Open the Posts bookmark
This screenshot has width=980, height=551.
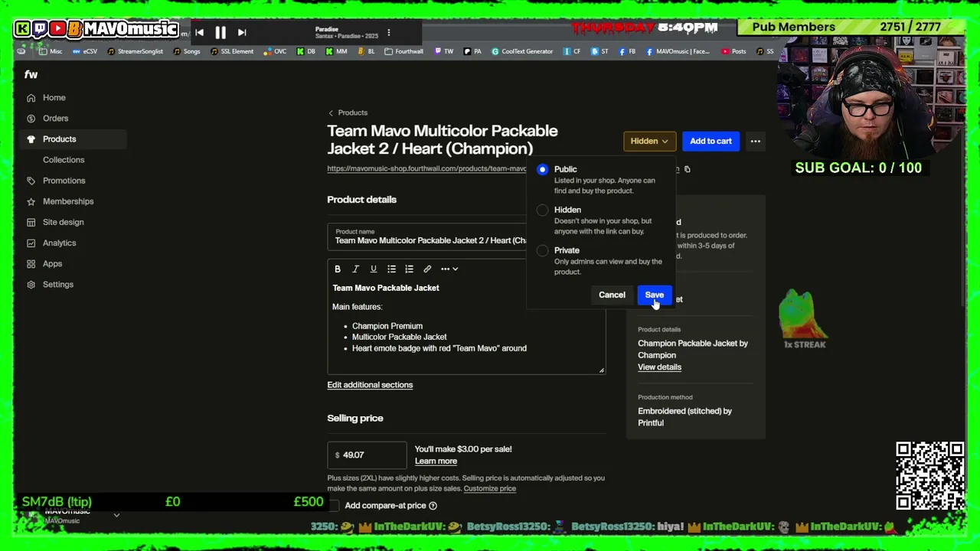pos(733,51)
